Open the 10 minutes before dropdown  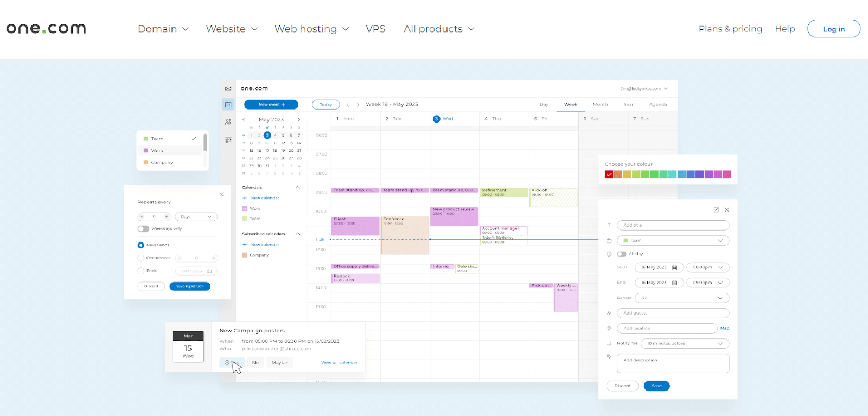pyautogui.click(x=685, y=343)
